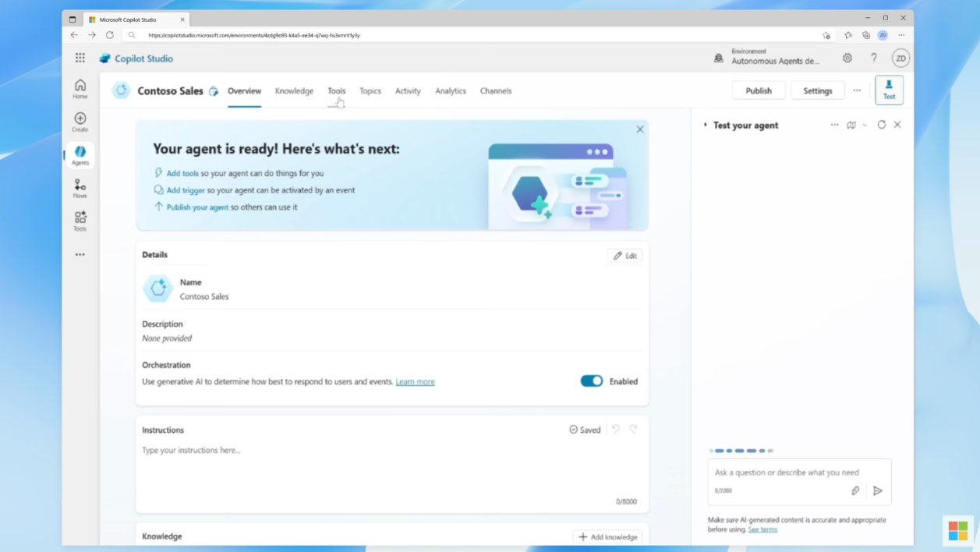Switch to the Tools tab
The image size is (980, 552).
click(x=336, y=91)
